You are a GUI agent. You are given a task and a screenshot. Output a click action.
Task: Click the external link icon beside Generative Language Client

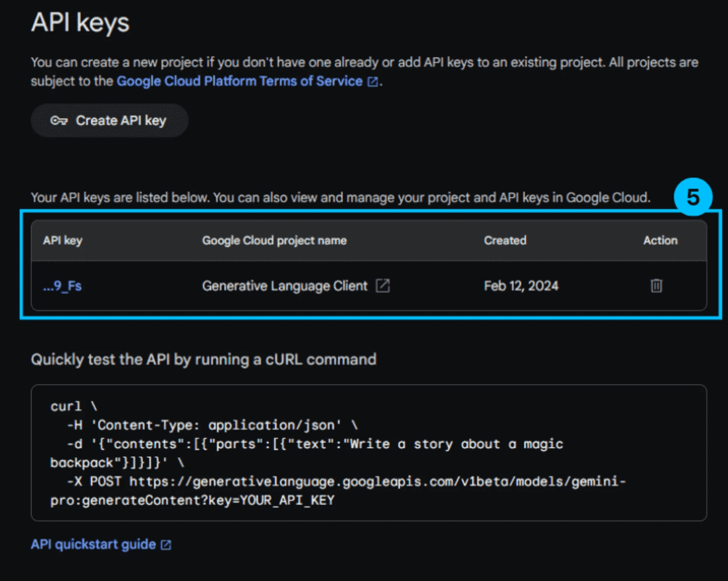tap(382, 286)
